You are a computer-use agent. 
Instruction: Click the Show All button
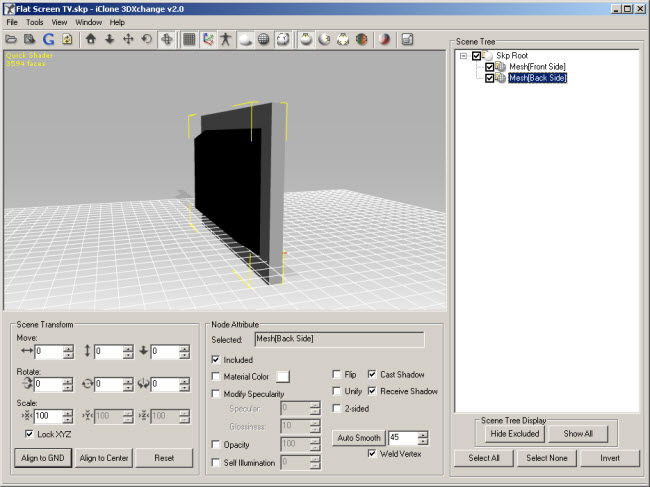[x=578, y=434]
